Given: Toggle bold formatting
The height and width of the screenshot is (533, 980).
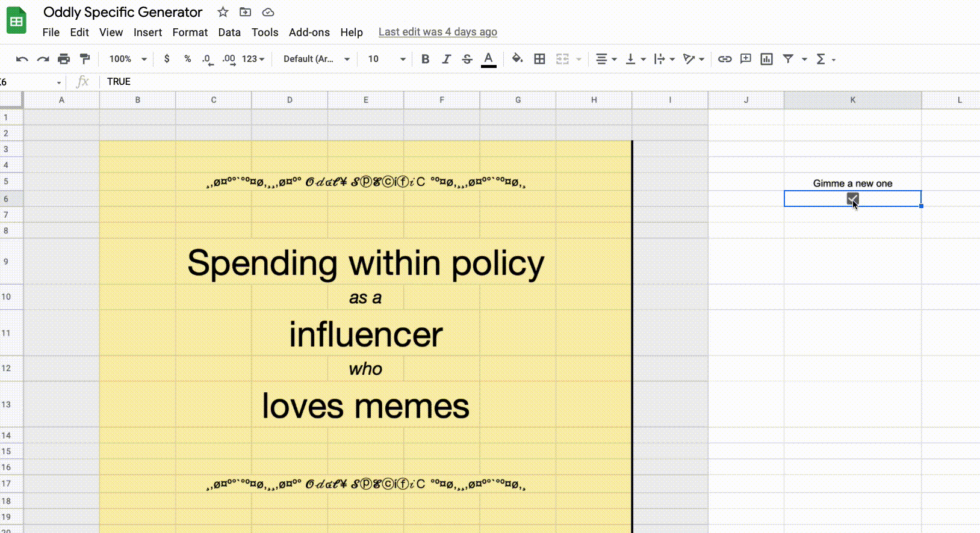Looking at the screenshot, I should coord(426,59).
